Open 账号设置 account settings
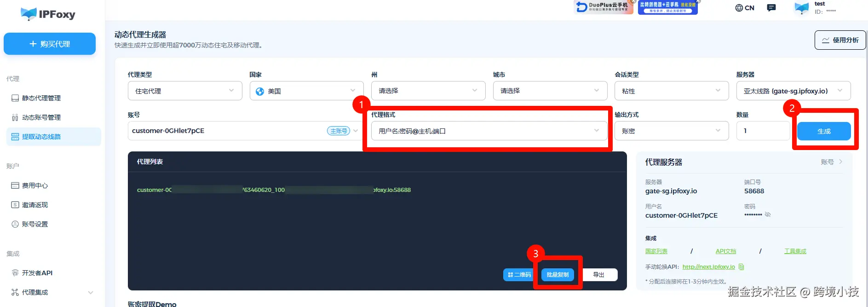 [x=53, y=224]
